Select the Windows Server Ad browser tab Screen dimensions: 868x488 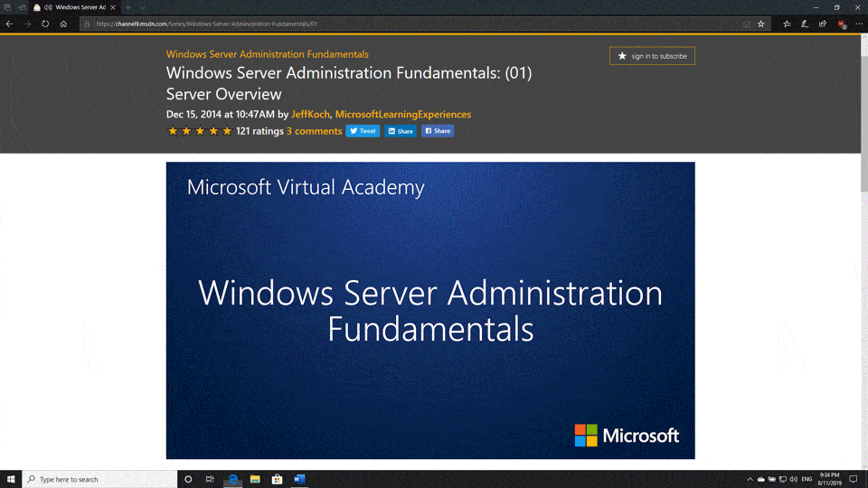[80, 7]
